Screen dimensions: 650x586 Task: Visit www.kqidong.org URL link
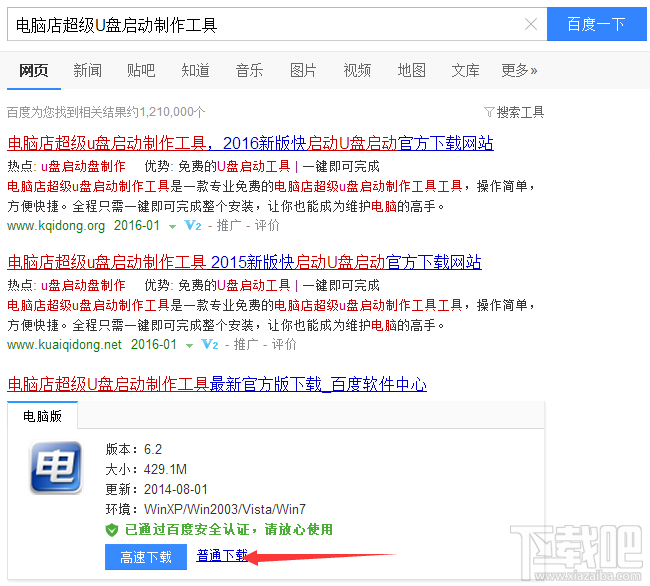click(x=56, y=225)
